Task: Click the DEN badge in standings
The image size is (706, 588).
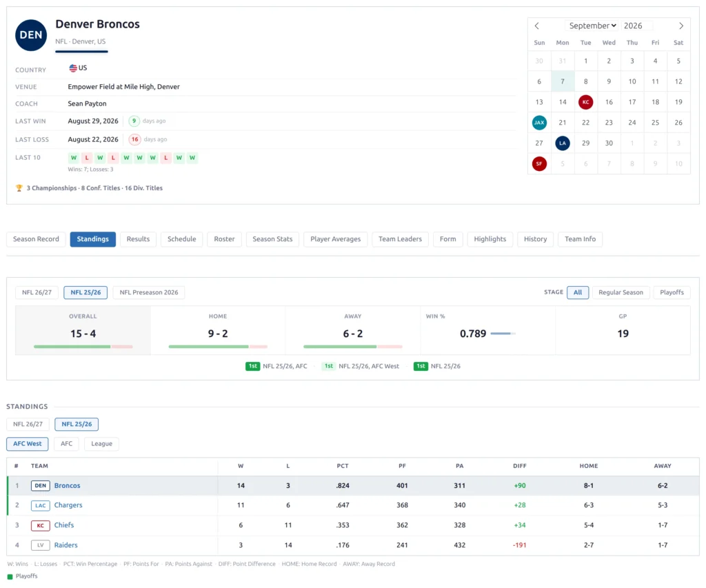Action: [41, 486]
